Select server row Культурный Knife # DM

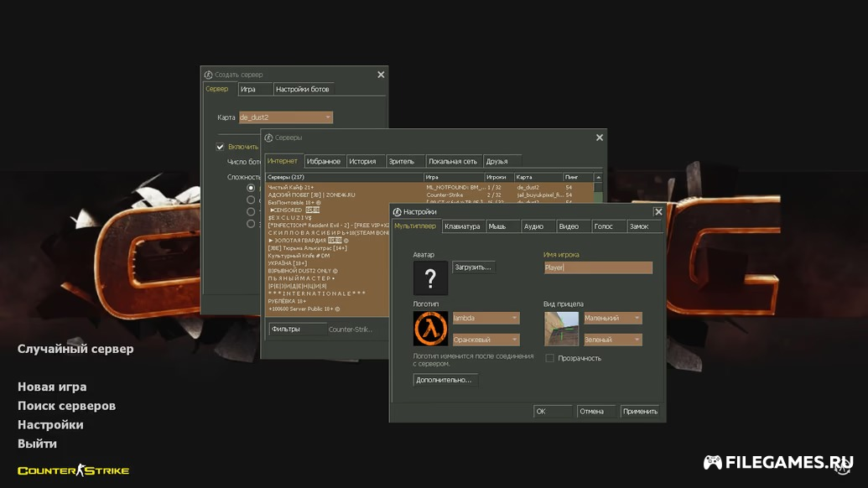point(328,256)
